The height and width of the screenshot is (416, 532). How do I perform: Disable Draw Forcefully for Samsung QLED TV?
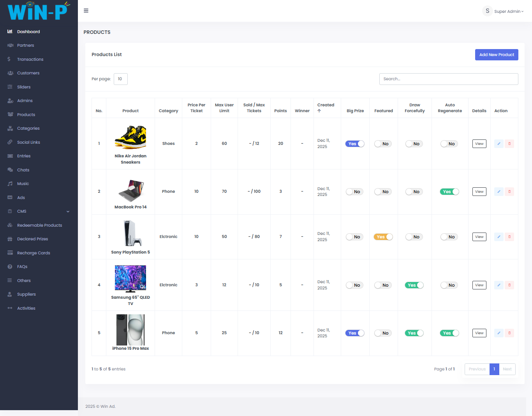(x=414, y=285)
